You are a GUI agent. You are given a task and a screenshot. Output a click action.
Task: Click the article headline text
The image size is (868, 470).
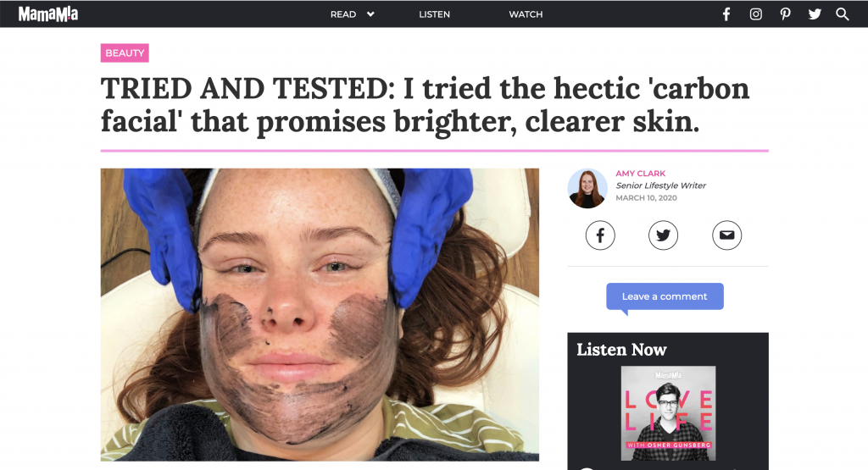[x=425, y=105]
